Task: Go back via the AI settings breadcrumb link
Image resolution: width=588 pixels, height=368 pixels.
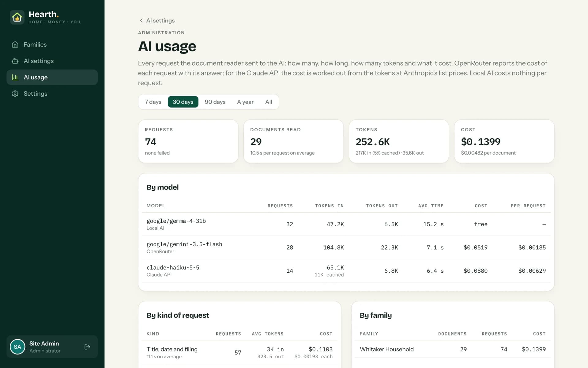Action: coord(157,21)
